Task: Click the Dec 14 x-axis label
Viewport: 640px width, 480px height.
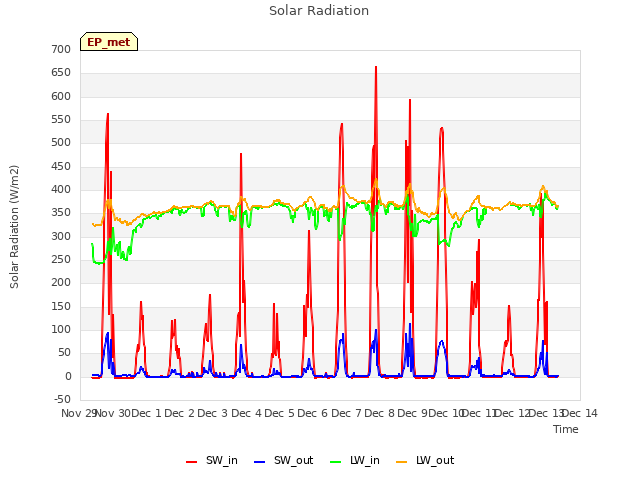Action: point(580,413)
